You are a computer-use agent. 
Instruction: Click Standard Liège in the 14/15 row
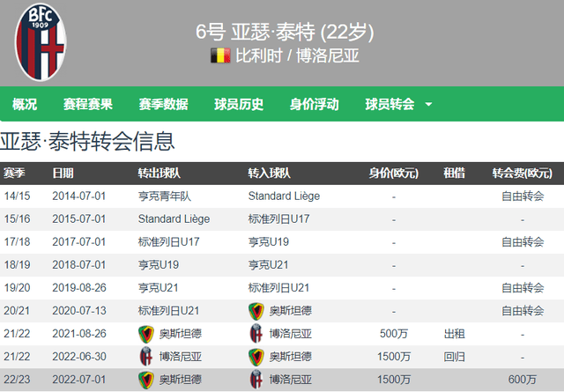pos(284,196)
